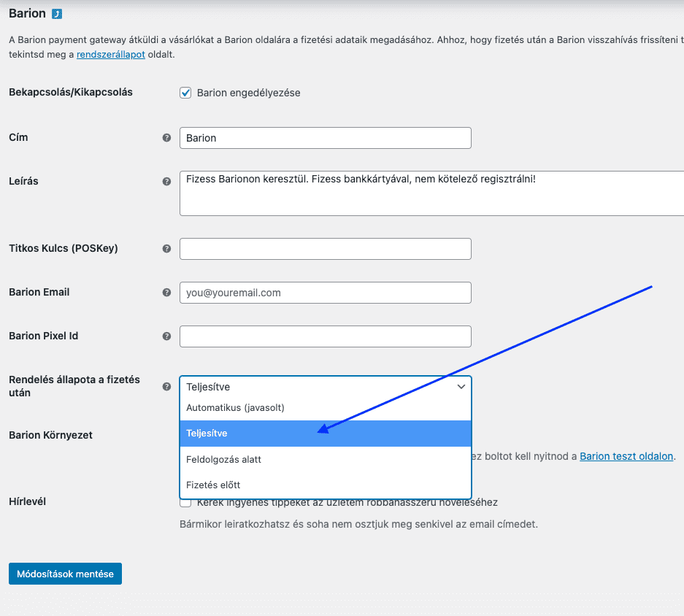
Task: Focus the Barion Pixel Id input
Action: [x=326, y=336]
